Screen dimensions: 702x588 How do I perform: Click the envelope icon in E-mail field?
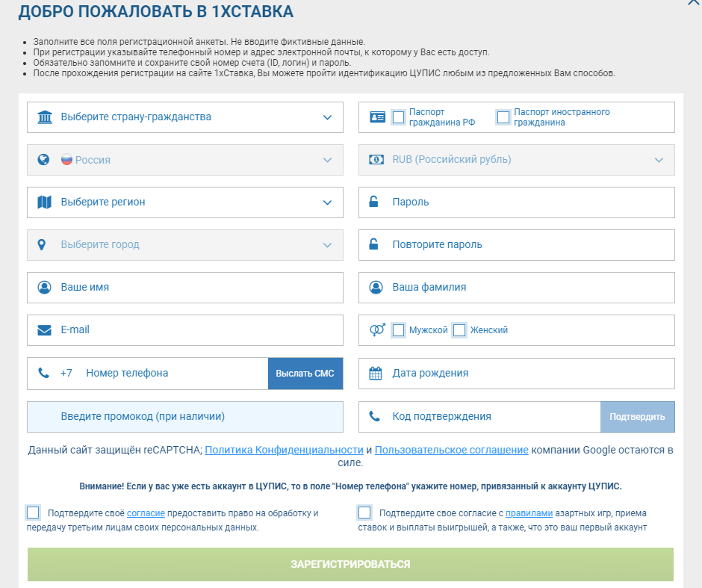[x=44, y=329]
